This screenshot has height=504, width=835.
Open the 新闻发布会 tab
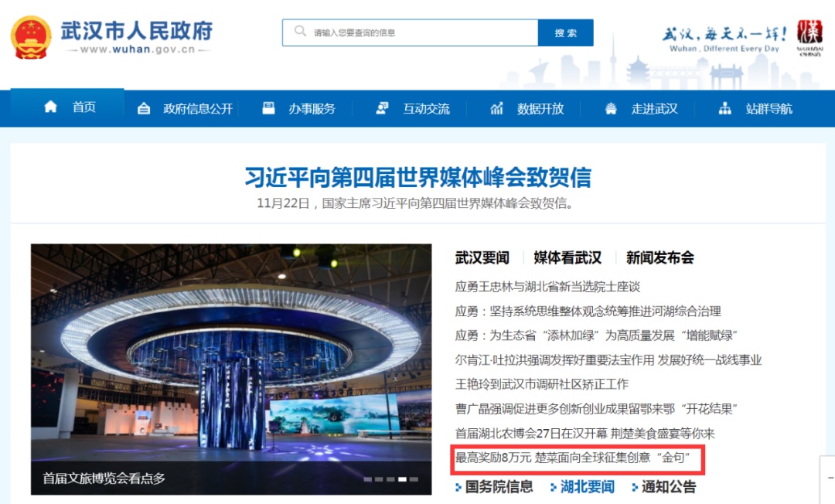pyautogui.click(x=659, y=257)
